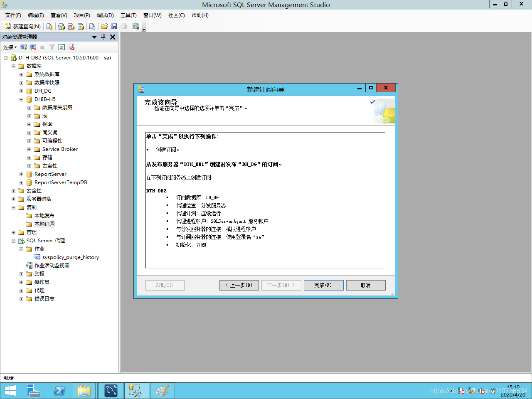Collapse the 复制 (Replication) node
The image size is (532, 399).
point(13,207)
